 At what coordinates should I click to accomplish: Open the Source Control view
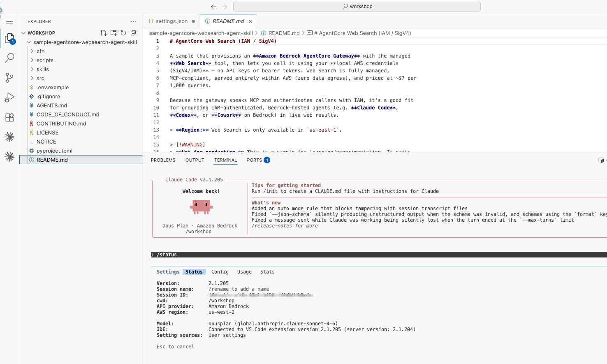pos(9,77)
